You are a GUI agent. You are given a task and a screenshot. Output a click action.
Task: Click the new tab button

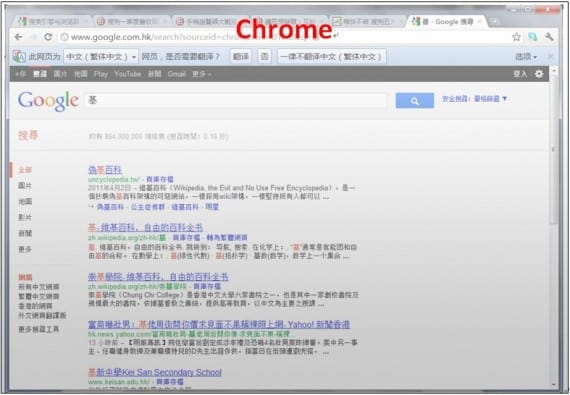(x=494, y=22)
